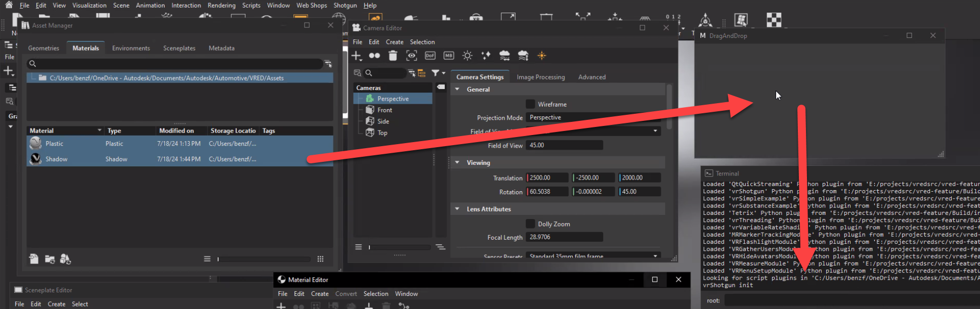Screen dimensions: 980x309
Task: Collapse the Viewing section
Action: [457, 163]
